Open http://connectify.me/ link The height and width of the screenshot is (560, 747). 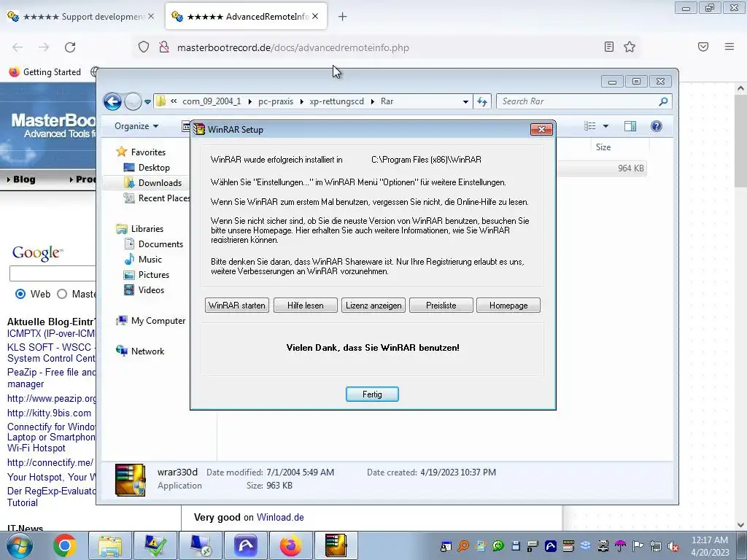pos(50,462)
